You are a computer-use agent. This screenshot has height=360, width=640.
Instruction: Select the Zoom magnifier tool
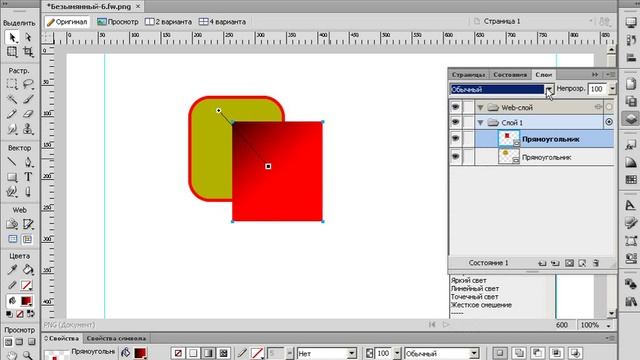pyautogui.click(x=28, y=355)
